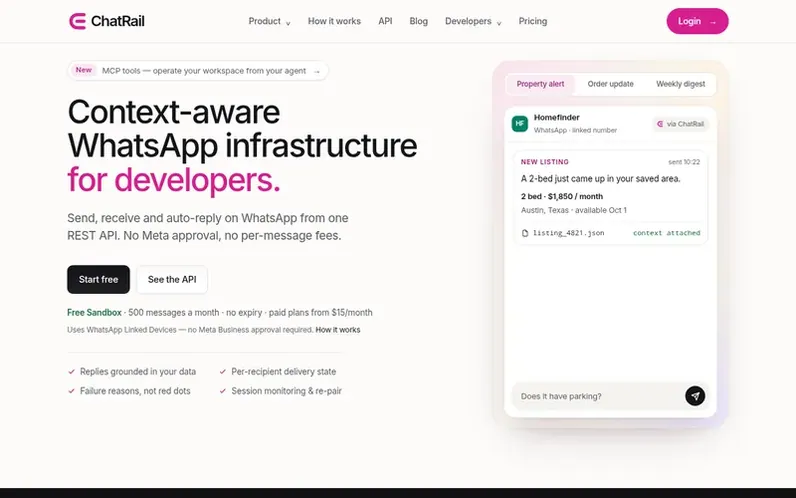Click the ChatRail brand name
This screenshot has width=796, height=498.
click(x=117, y=21)
